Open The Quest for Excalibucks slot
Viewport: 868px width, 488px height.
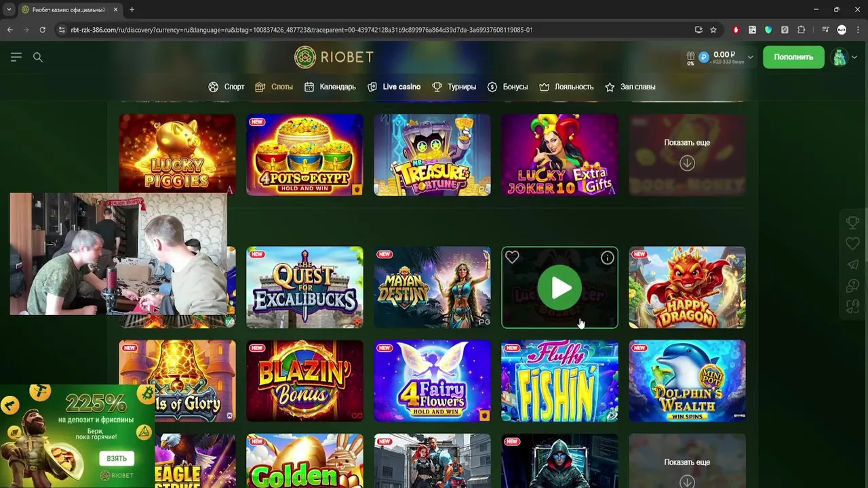[x=304, y=287]
